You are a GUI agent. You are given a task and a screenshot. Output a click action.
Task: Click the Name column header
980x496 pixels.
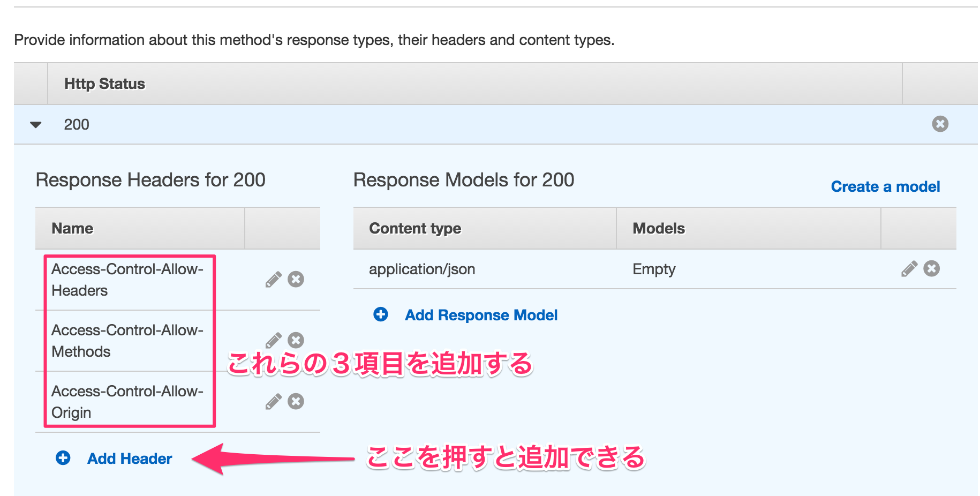[72, 228]
